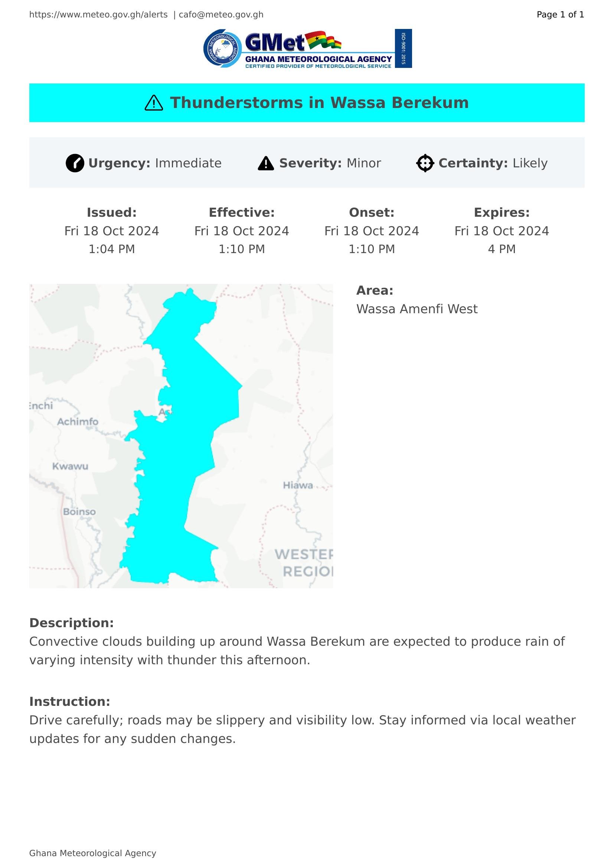Click the warning triangle icon in alert banner

click(154, 103)
